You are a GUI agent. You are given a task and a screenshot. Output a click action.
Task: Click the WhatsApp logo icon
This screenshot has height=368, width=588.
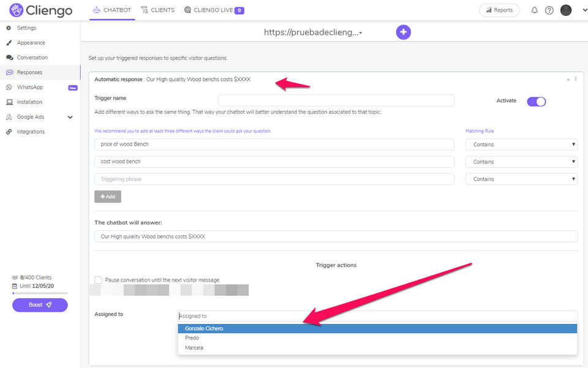pyautogui.click(x=9, y=88)
